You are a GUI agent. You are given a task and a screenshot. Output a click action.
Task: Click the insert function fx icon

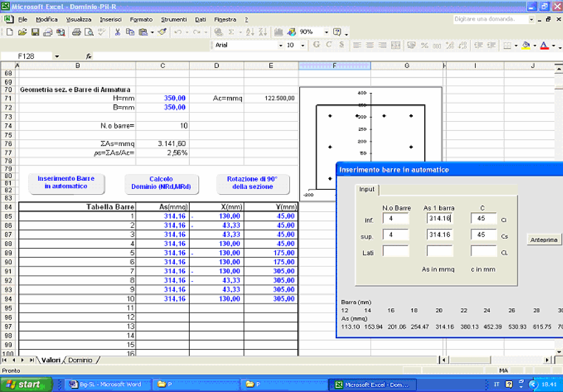coord(89,56)
